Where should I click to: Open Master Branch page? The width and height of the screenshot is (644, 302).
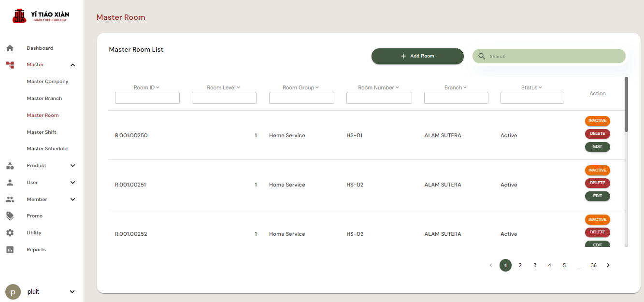pos(44,99)
